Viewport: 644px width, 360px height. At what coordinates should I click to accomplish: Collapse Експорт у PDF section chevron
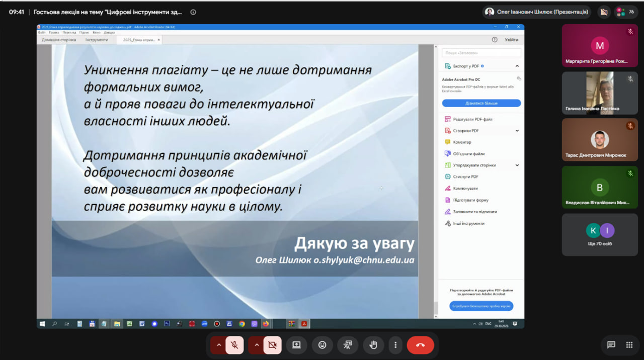(517, 66)
